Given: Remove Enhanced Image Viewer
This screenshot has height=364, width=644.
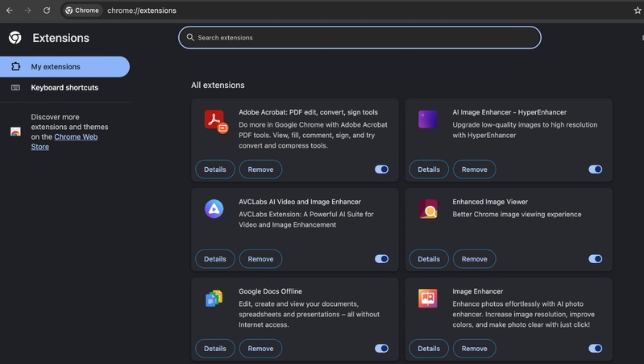Looking at the screenshot, I should coord(475,259).
